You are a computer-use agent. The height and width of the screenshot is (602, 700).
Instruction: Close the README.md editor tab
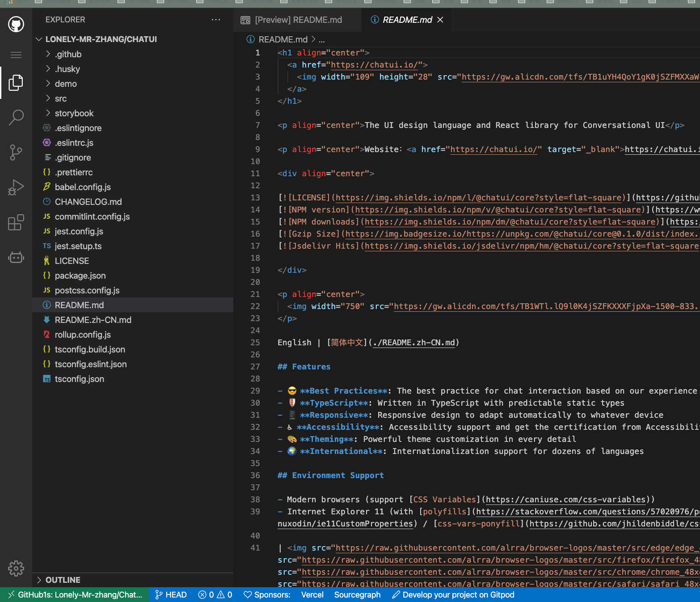pos(440,20)
